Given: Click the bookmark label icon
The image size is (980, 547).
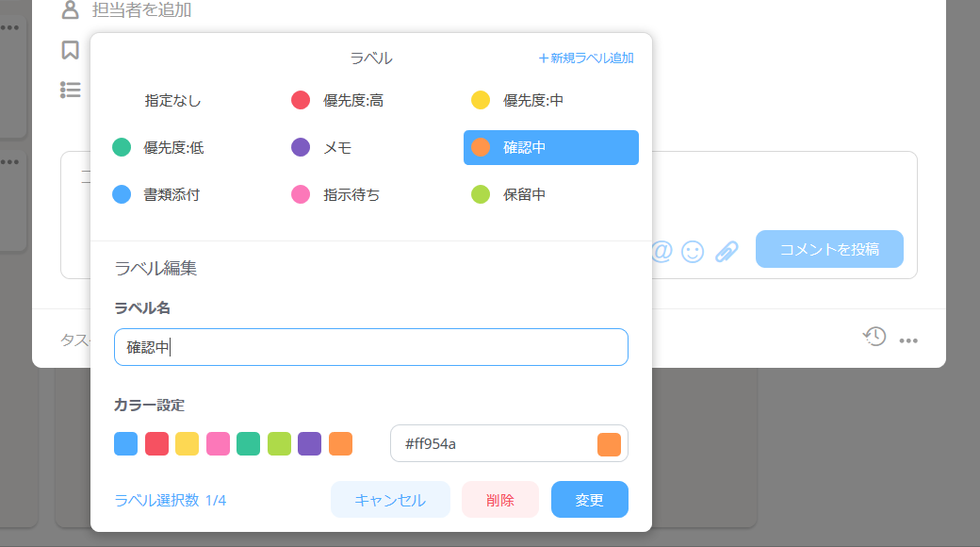Looking at the screenshot, I should click(x=70, y=50).
